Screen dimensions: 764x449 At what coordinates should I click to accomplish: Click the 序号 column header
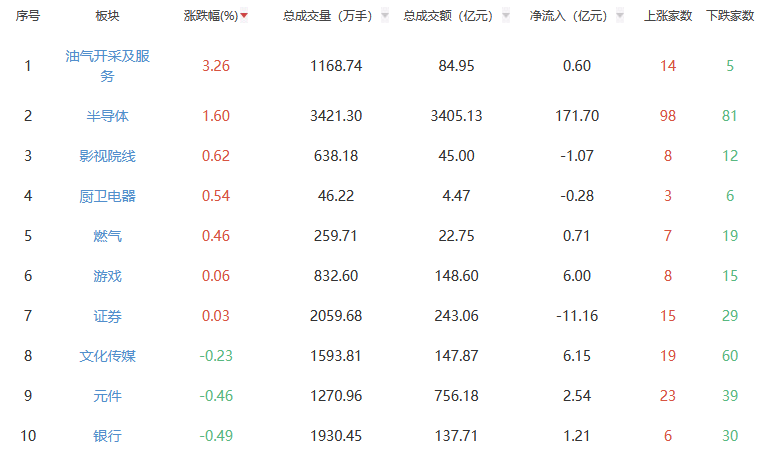point(28,16)
